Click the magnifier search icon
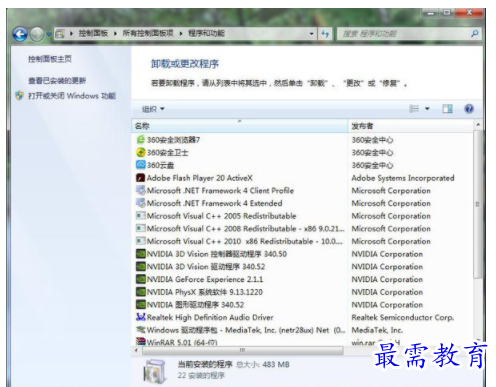 coord(475,33)
